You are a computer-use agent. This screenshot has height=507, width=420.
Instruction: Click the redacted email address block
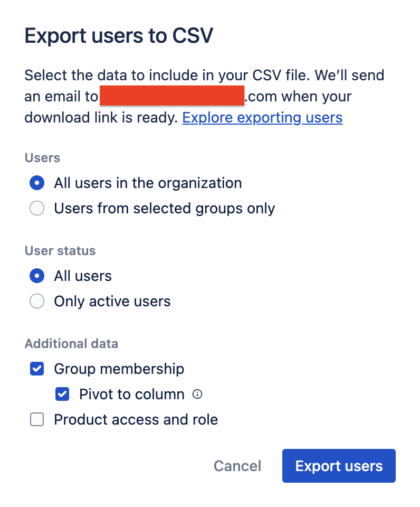pyautogui.click(x=172, y=96)
